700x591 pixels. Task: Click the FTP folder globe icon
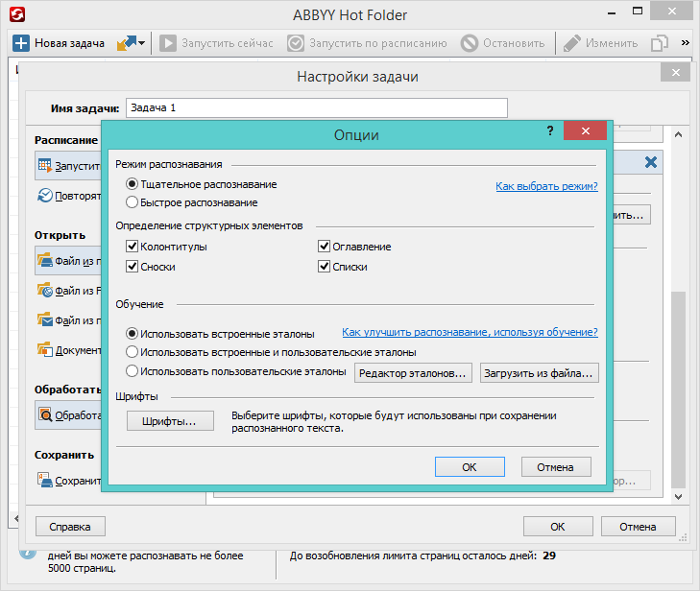click(44, 291)
